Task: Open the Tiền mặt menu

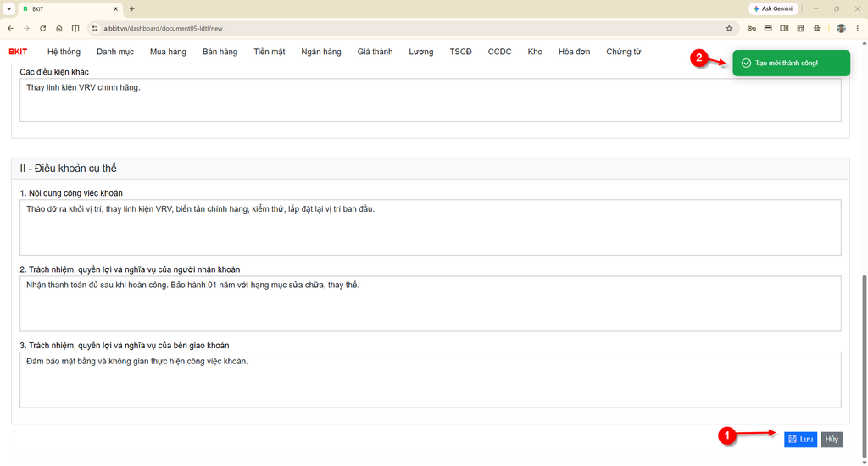Action: [x=270, y=52]
